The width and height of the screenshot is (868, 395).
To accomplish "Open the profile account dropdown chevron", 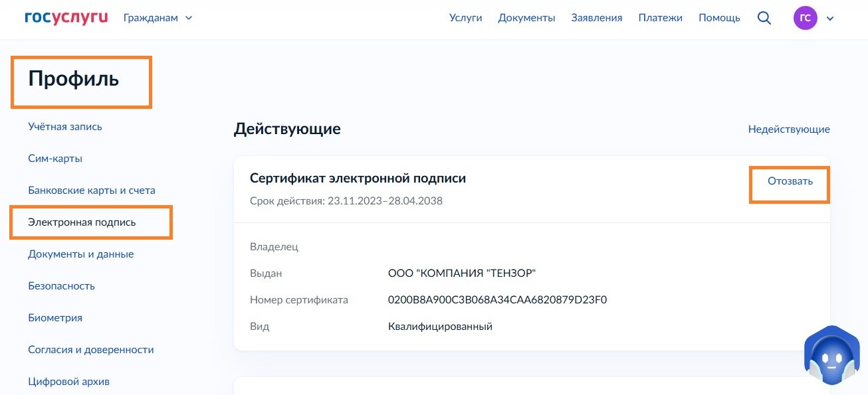I will click(829, 19).
